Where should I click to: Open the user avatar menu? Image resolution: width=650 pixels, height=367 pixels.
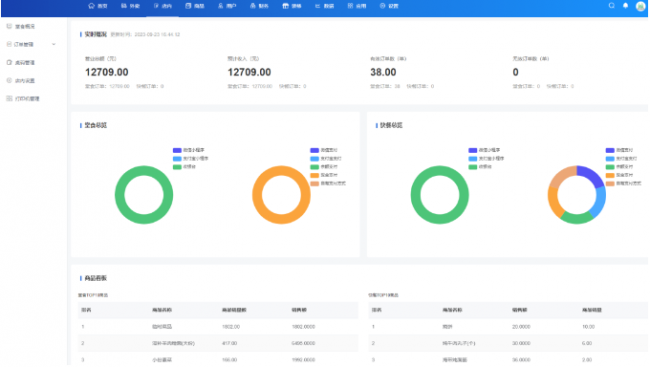coord(640,6)
